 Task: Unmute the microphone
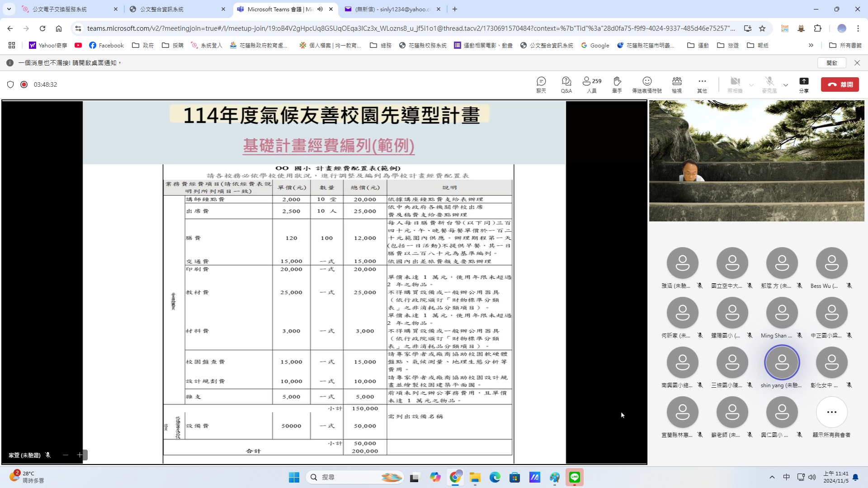(x=769, y=84)
